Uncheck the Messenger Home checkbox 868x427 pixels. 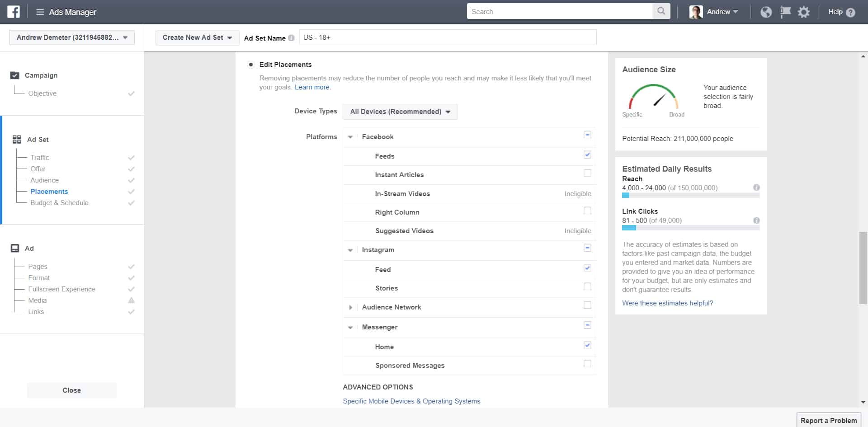pos(587,345)
